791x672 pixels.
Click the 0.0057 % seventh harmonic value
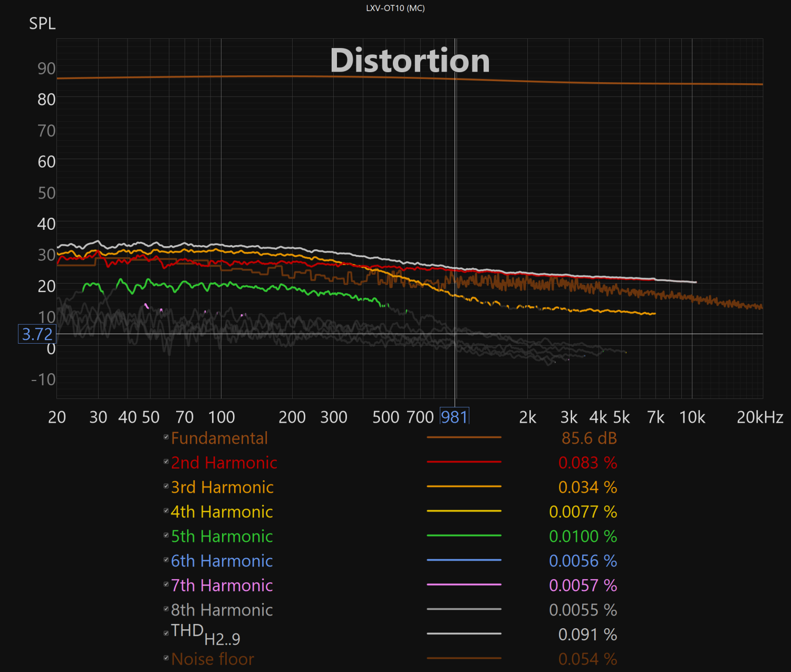coord(583,586)
